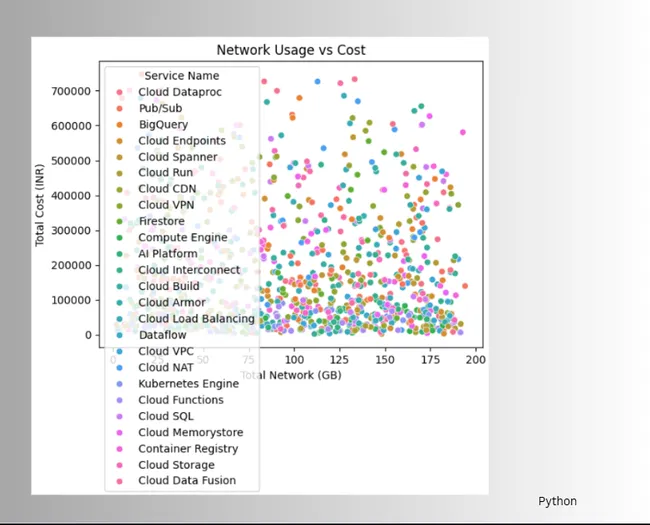Click y-axis tick label 500000
The height and width of the screenshot is (525, 650).
point(71,160)
